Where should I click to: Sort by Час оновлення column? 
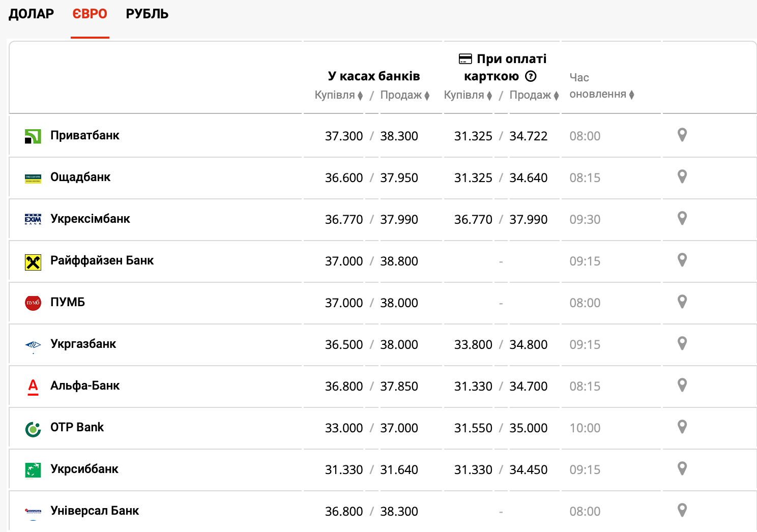(601, 95)
